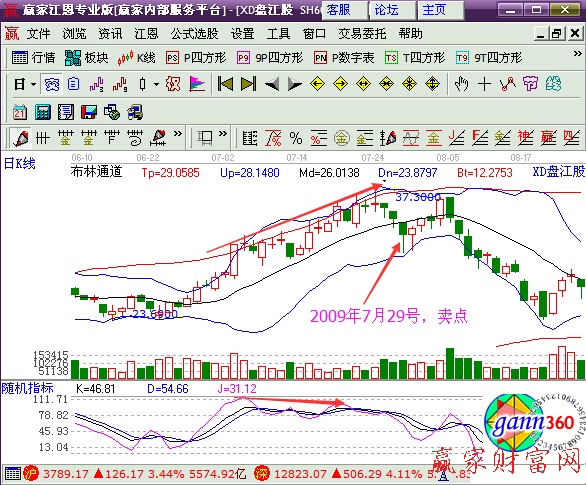
Task: Toggle the highlighted blue chart-mode icon
Action: (52, 84)
